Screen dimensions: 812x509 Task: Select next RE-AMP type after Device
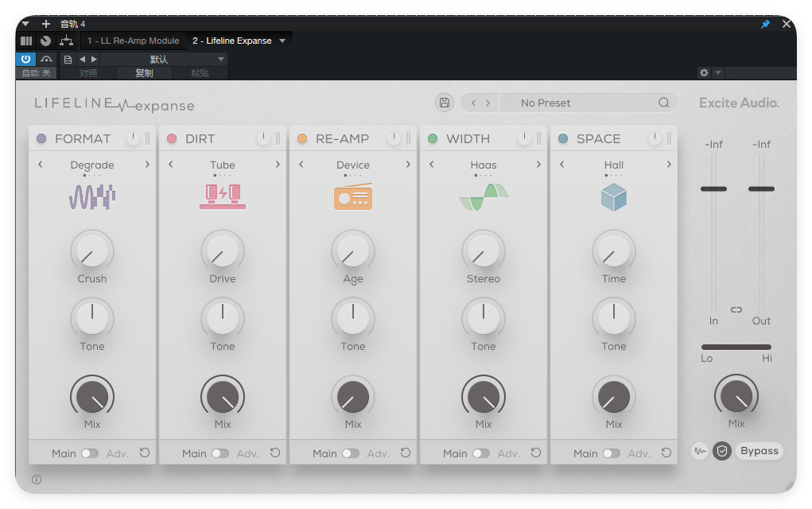(409, 164)
